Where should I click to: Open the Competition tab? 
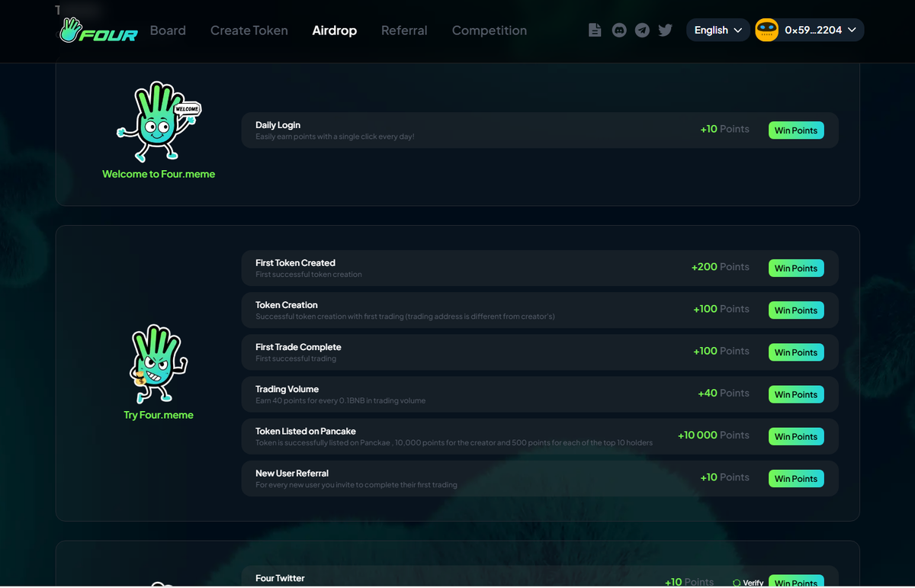click(490, 31)
